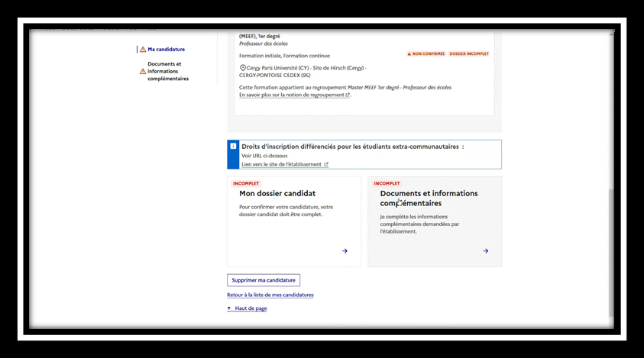Viewport: 644px width, 358px height.
Task: Click the page's vertical scrollbar
Action: (x=610, y=229)
